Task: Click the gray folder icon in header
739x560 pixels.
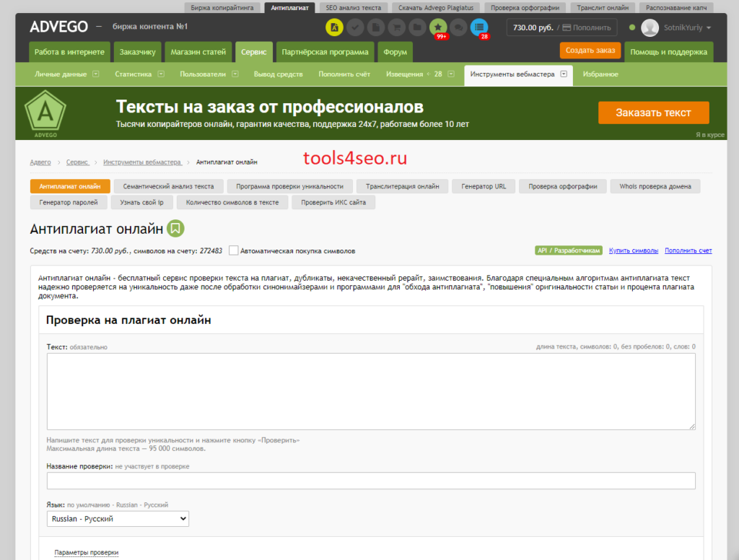Action: pos(418,27)
